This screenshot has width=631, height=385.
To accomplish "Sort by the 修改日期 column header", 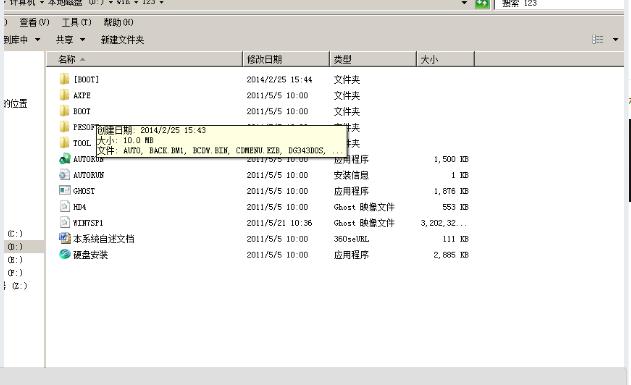I will pyautogui.click(x=286, y=59).
